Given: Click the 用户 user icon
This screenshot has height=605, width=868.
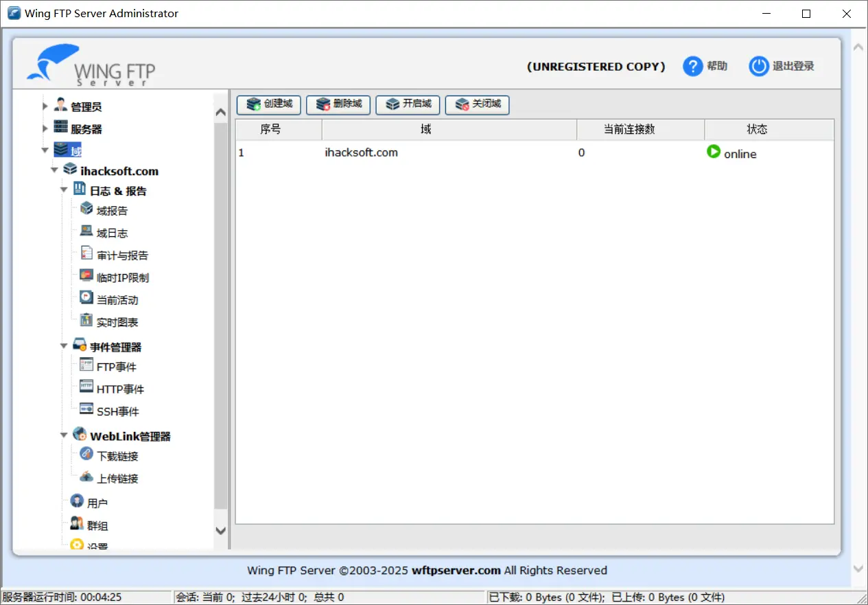Looking at the screenshot, I should [77, 501].
